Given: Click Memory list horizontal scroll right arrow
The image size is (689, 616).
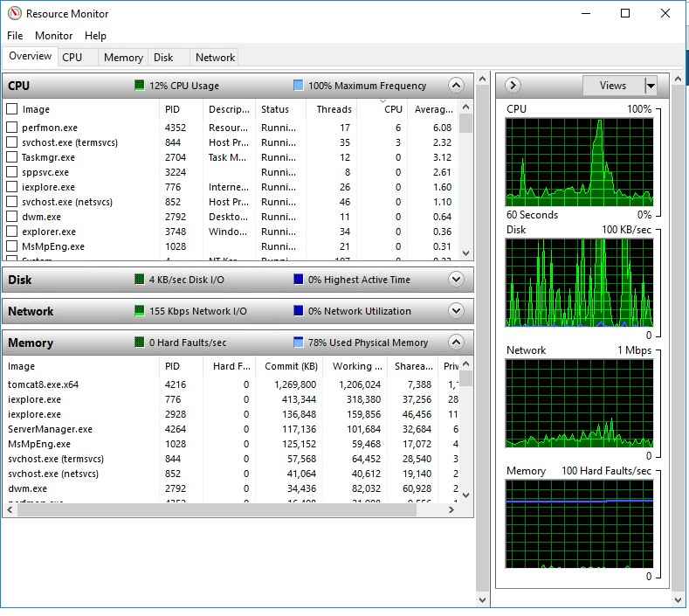Looking at the screenshot, I should point(451,509).
